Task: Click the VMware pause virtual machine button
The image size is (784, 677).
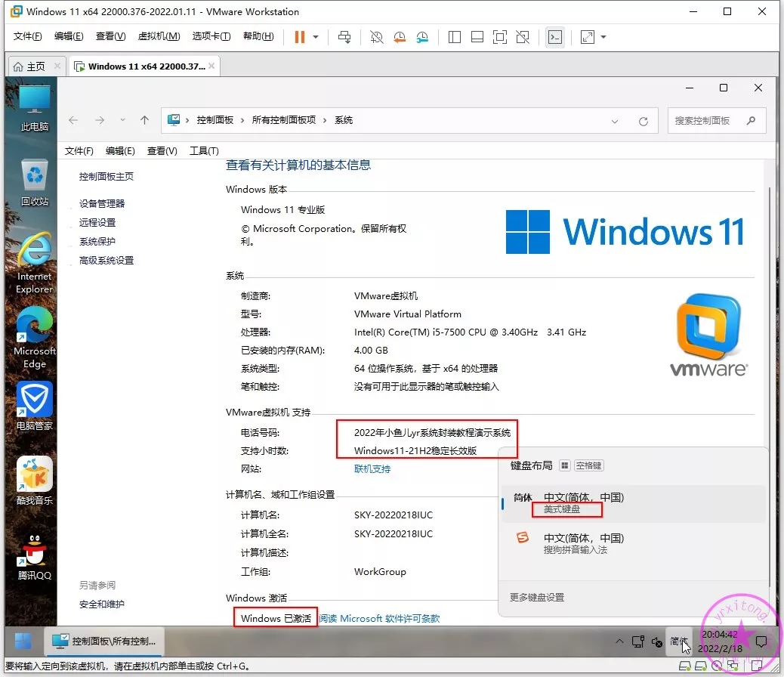Action: click(x=300, y=37)
